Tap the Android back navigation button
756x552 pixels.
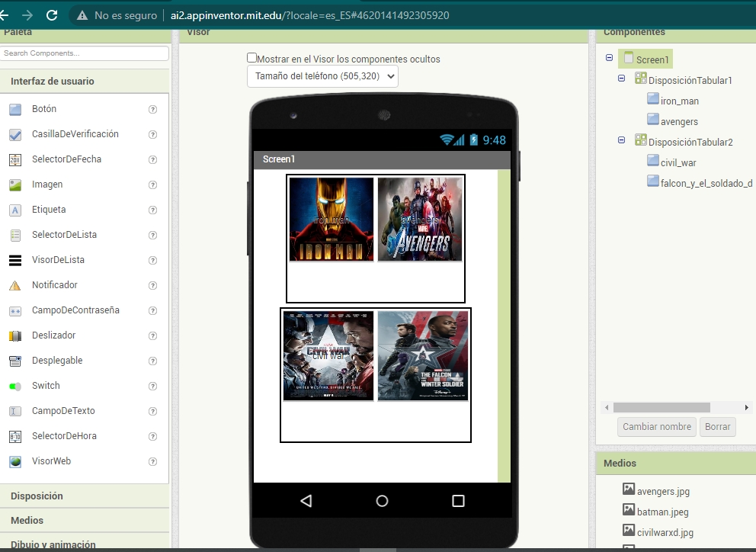pos(306,501)
